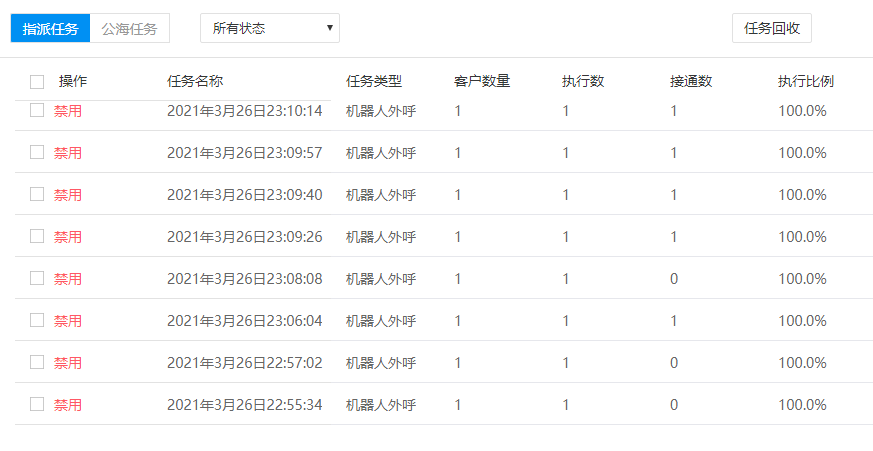This screenshot has height=451, width=873.
Task: Click the 接通数 column header
Action: pyautogui.click(x=690, y=82)
